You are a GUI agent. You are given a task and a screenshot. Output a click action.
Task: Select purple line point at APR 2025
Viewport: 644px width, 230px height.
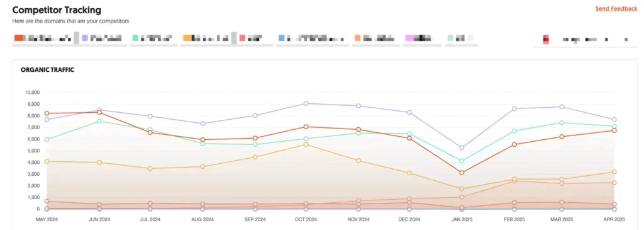(614, 120)
